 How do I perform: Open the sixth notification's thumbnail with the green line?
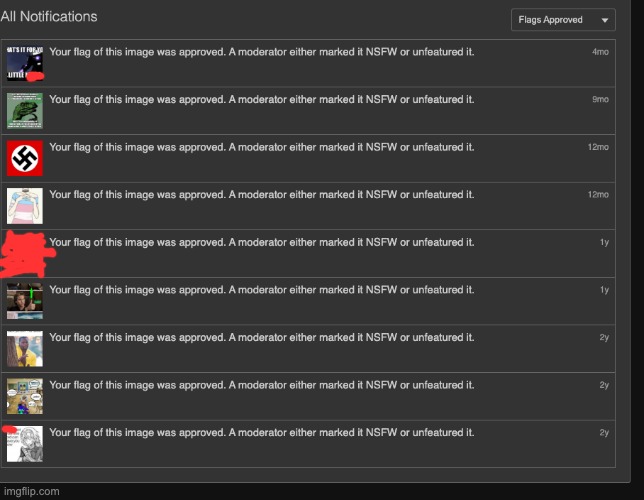pos(24,300)
